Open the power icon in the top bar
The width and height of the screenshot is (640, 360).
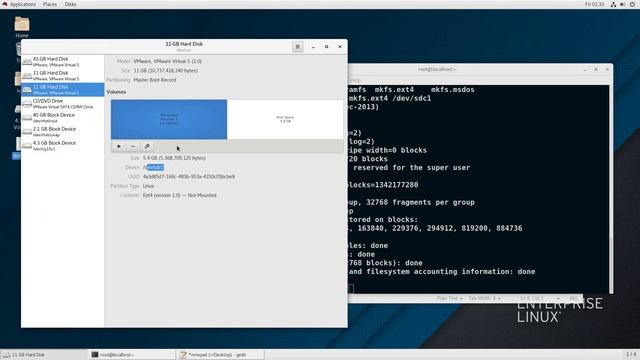click(633, 4)
